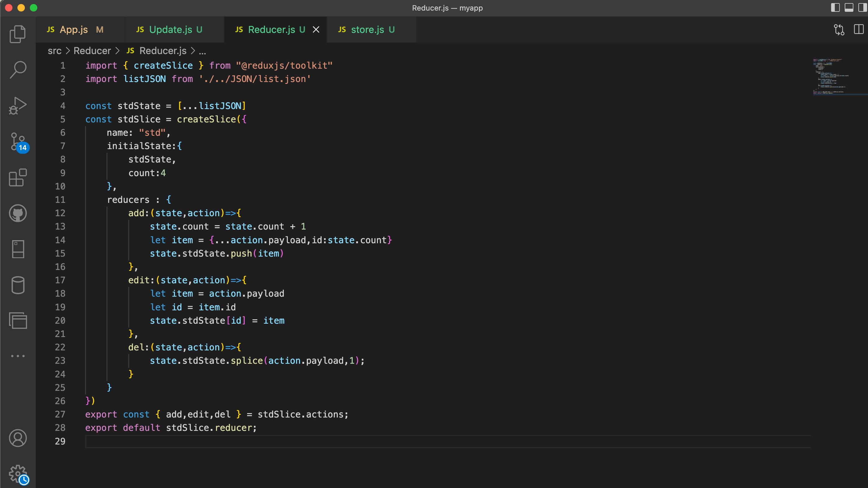Click "let id = item.id" line
This screenshot has height=488, width=868.
tap(193, 307)
